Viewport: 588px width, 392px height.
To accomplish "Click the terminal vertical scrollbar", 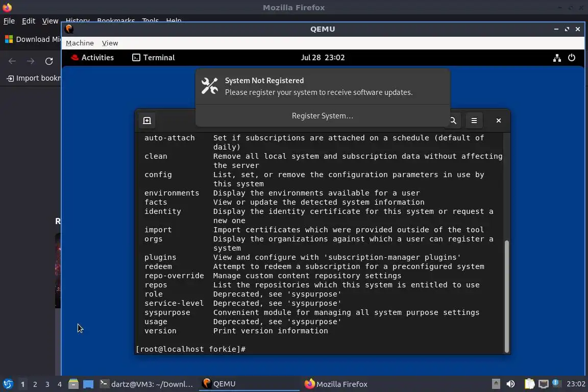I will [x=507, y=297].
